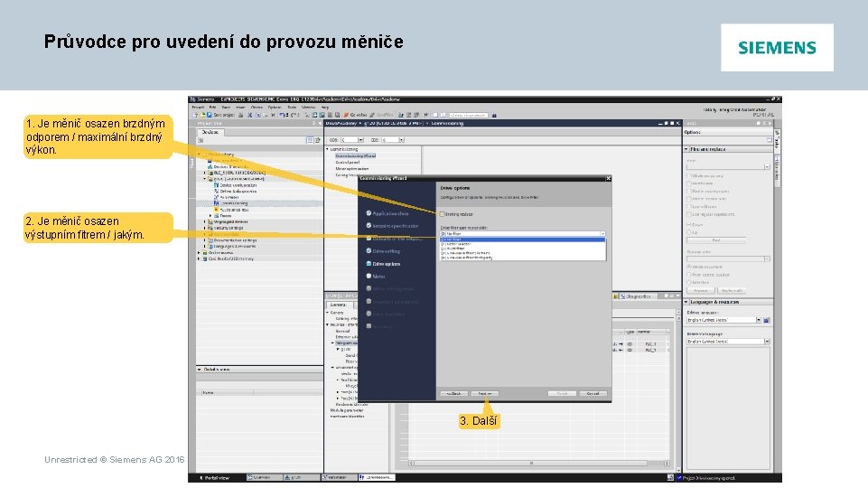The image size is (868, 488).
Task: Select Motor optimization in navigation list
Action: pos(352,168)
